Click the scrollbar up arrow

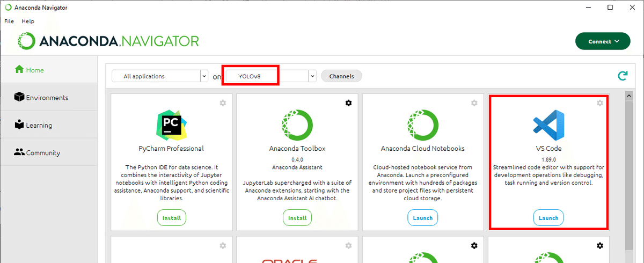point(630,95)
